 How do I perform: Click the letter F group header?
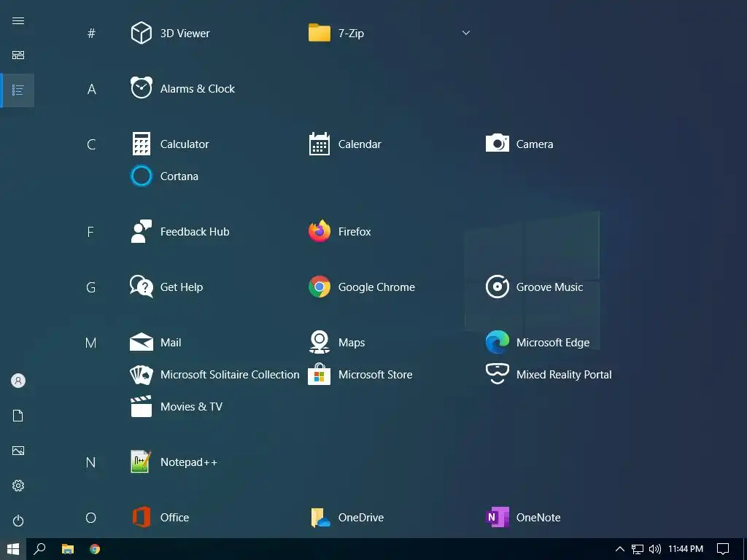click(90, 232)
